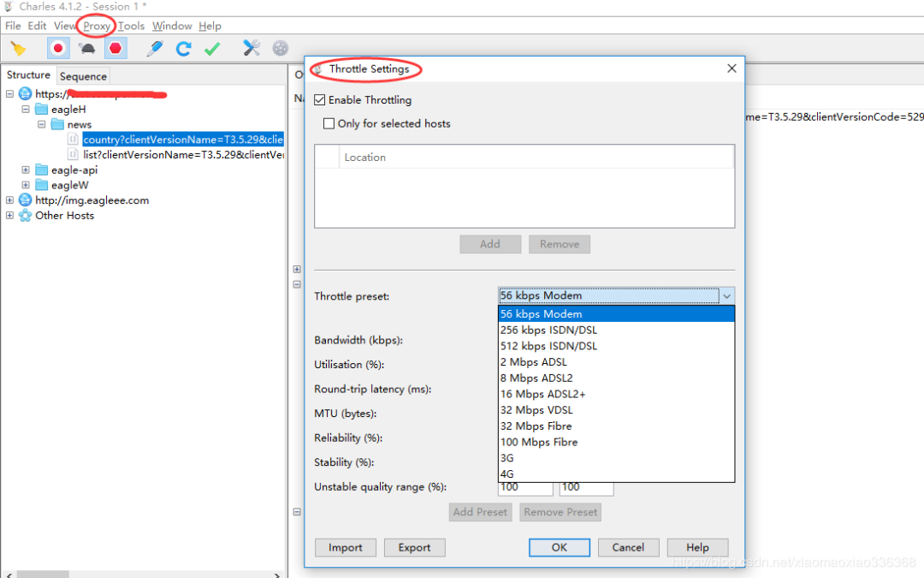The width and height of the screenshot is (924, 578).
Task: Expand the eagleW folder node
Action: pos(26,185)
